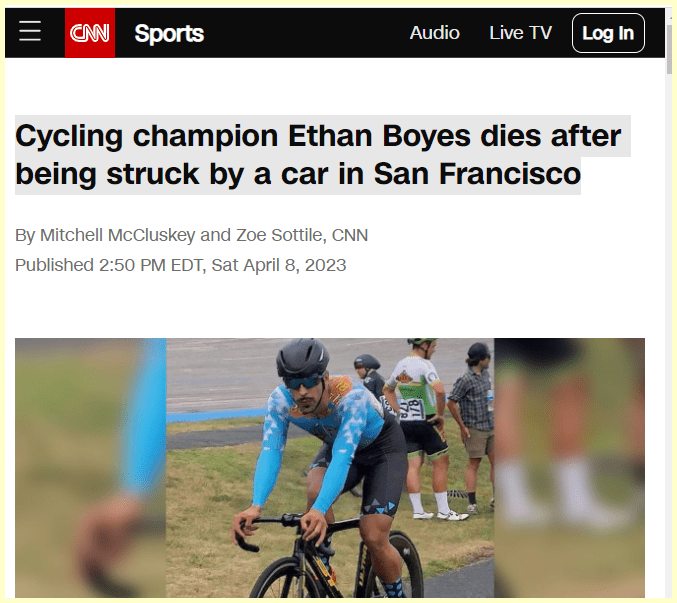The image size is (677, 603).
Task: Click the blurred right edge of the photo
Action: [570, 468]
